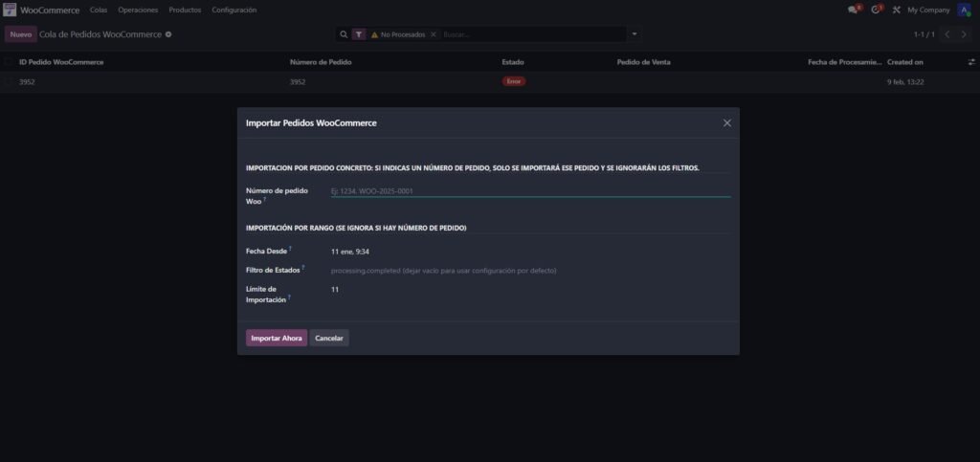Open the activities clock icon
The height and width of the screenshot is (462, 980).
click(x=876, y=10)
